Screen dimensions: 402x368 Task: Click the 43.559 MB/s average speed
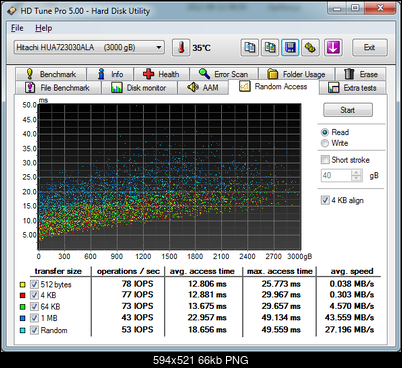(x=349, y=317)
